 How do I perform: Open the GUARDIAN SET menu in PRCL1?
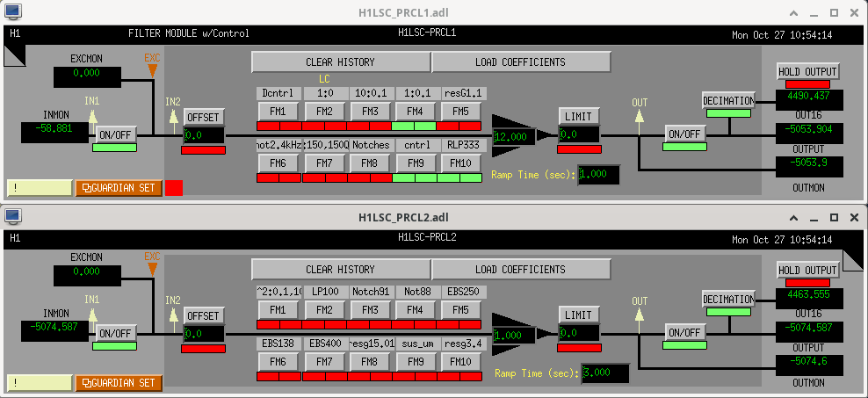(119, 187)
